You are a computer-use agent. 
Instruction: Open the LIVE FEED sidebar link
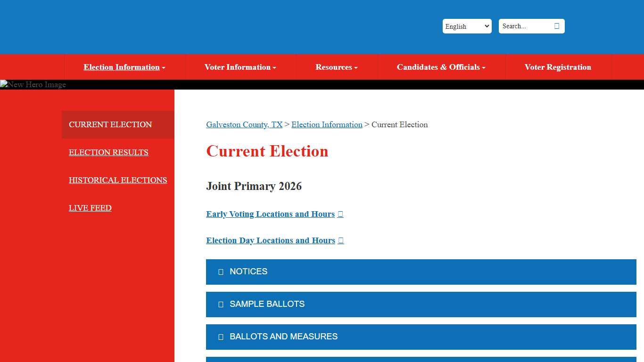(x=90, y=208)
